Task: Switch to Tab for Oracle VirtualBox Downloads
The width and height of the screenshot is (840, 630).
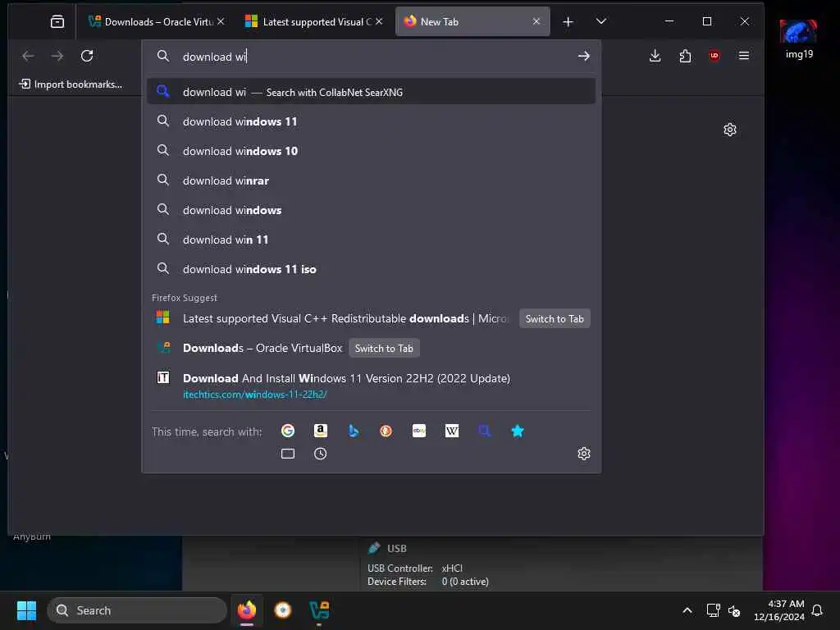Action: (384, 348)
